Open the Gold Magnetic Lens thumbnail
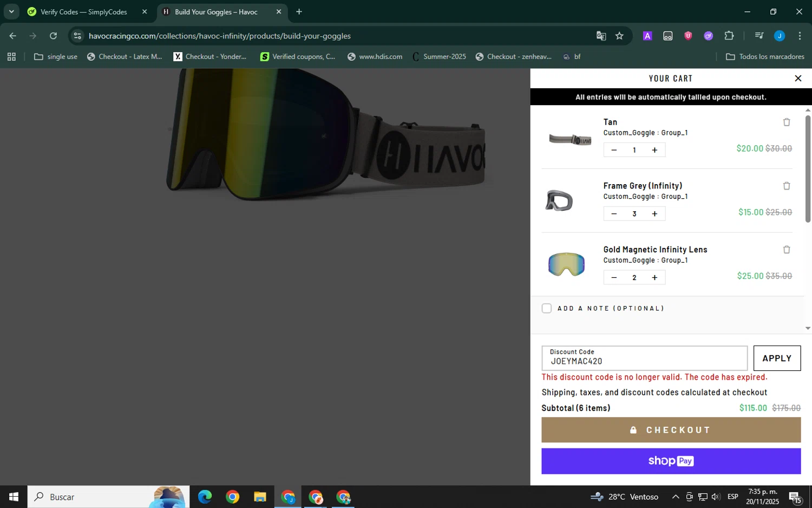812x508 pixels. (566, 264)
